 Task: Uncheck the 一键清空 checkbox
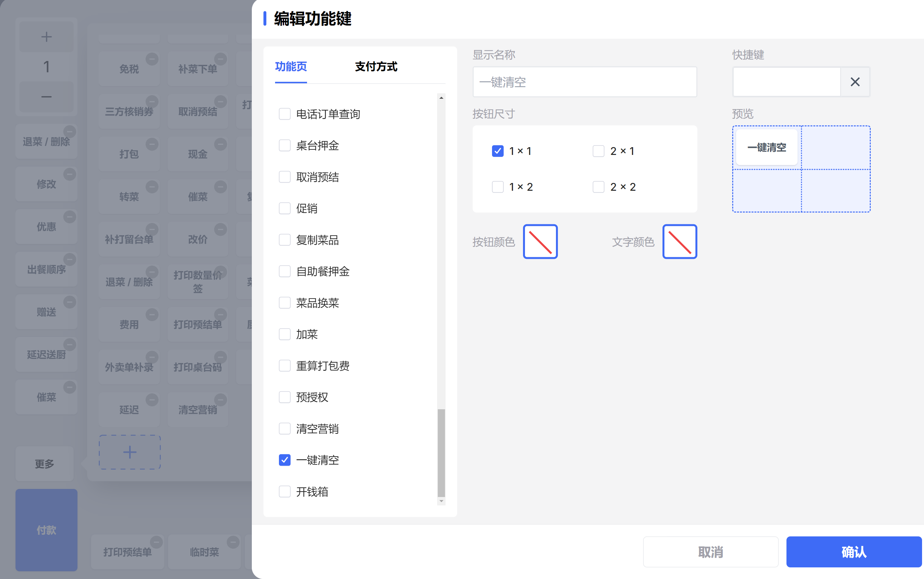285,460
